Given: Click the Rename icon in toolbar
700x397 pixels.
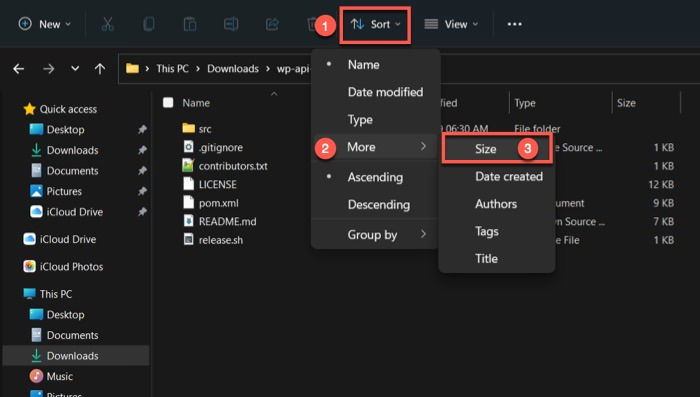Looking at the screenshot, I should click(x=231, y=24).
